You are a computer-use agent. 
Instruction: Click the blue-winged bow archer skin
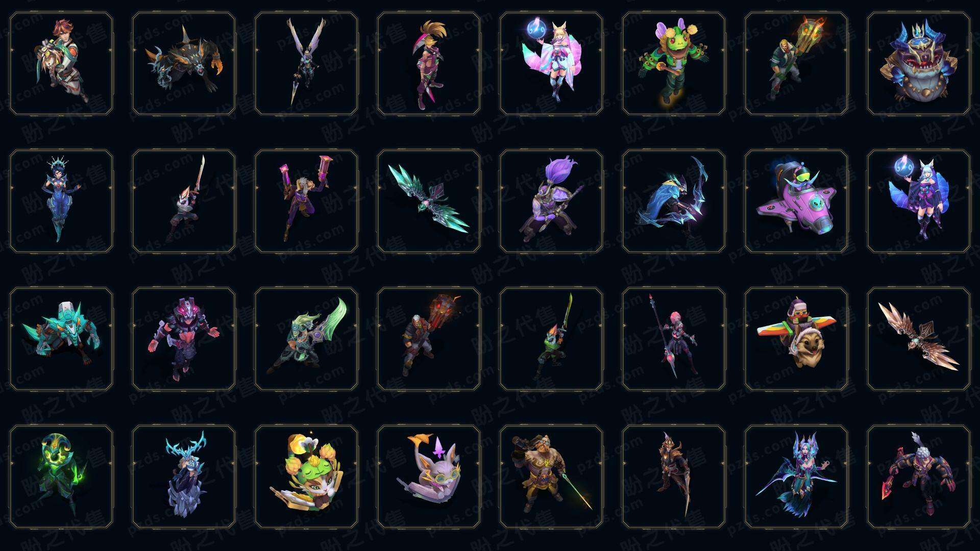pos(674,201)
